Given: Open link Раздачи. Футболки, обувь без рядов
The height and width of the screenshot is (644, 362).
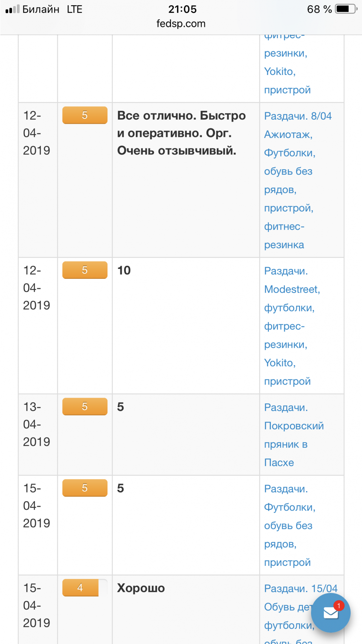Looking at the screenshot, I should pos(290,525).
